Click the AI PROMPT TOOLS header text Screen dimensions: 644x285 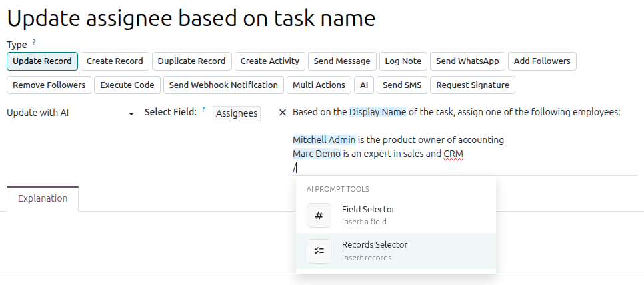(337, 189)
